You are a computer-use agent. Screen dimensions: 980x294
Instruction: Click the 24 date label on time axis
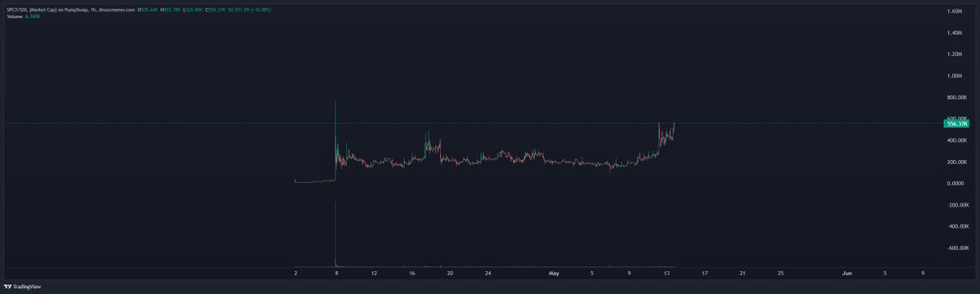tap(488, 274)
